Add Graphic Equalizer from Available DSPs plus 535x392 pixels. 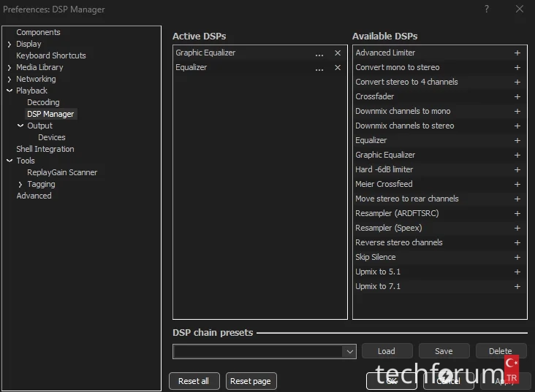[x=517, y=155]
